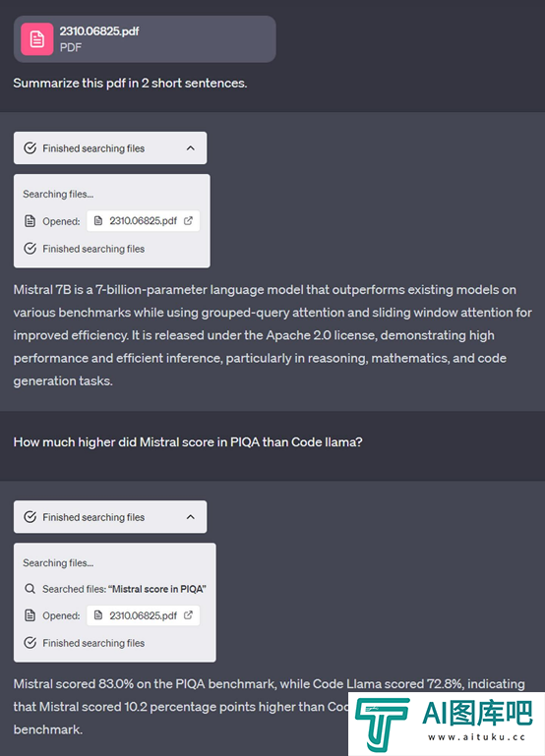
Task: Click the "How much higher did Mistral" question
Action: click(x=188, y=442)
